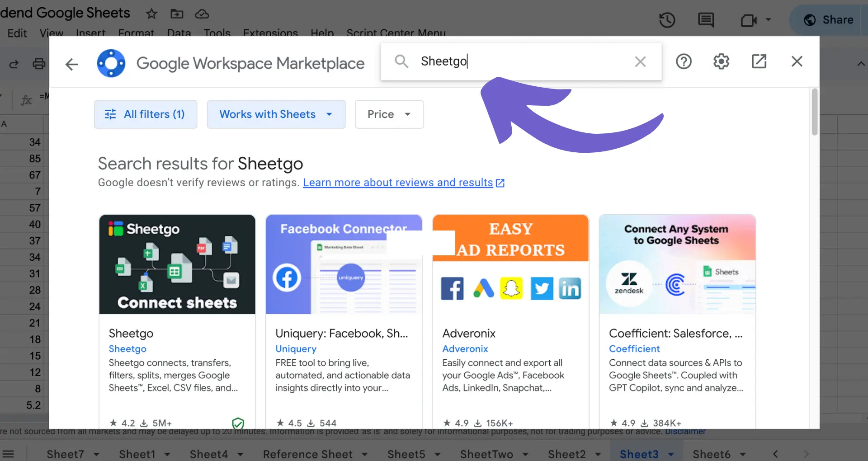
Task: Expand Works with Sheets dropdown
Action: (276, 114)
